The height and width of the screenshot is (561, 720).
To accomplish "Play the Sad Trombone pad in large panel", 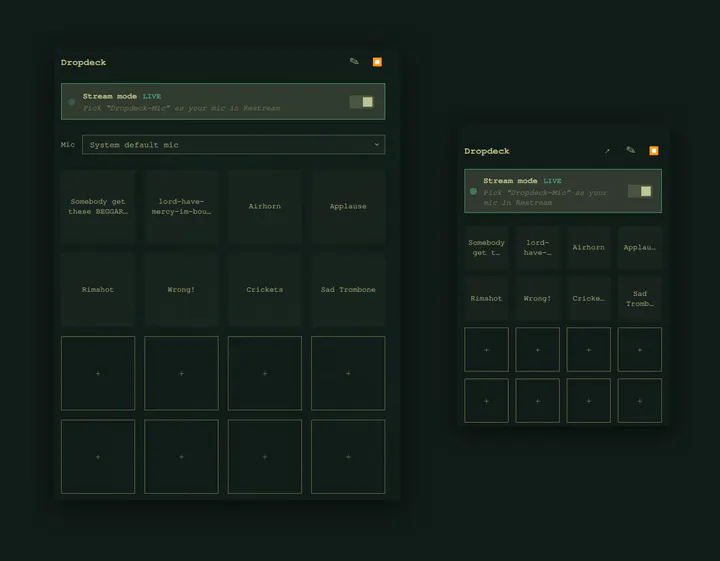I will [x=348, y=290].
